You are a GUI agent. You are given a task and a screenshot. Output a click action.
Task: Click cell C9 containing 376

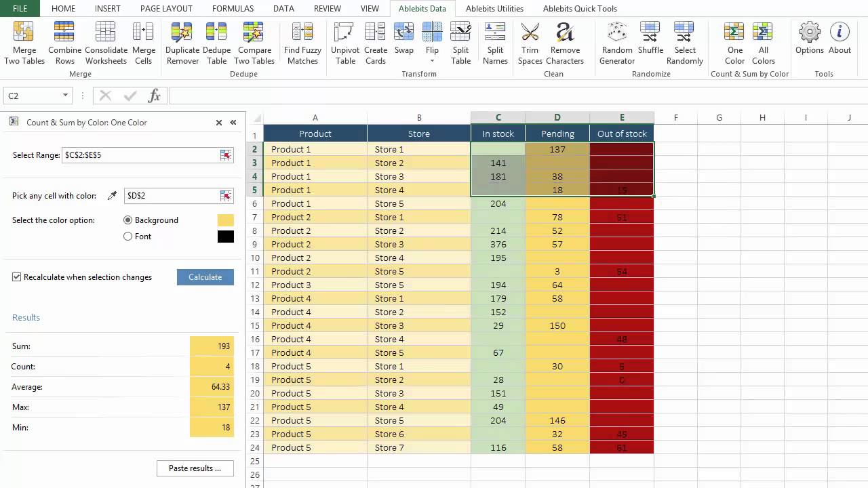tap(498, 244)
